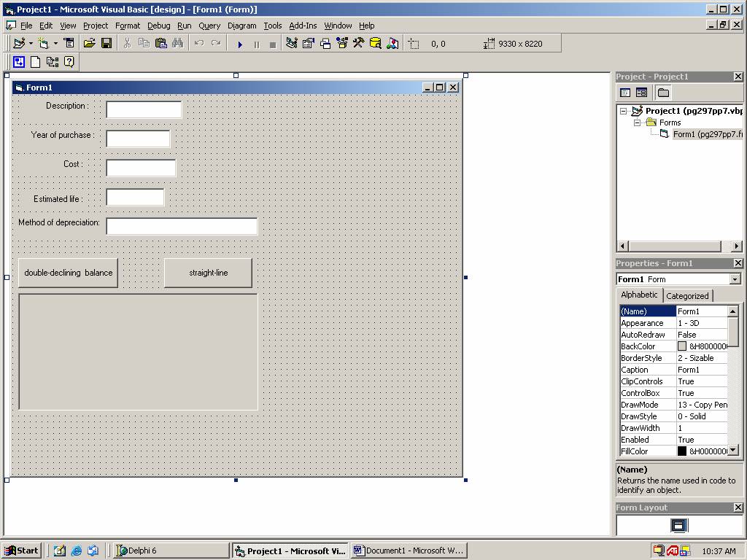Open the Object Browser toolbar icon
The image size is (747, 560).
(x=341, y=44)
